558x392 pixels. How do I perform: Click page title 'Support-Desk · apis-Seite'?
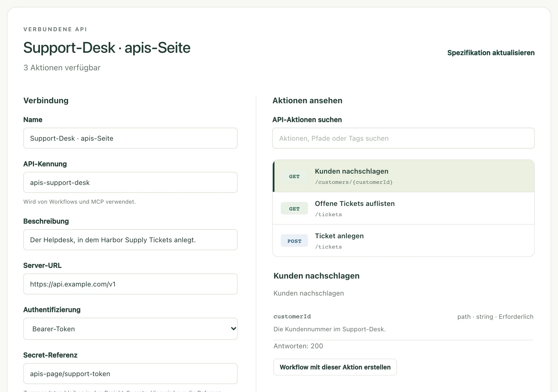[x=107, y=48]
